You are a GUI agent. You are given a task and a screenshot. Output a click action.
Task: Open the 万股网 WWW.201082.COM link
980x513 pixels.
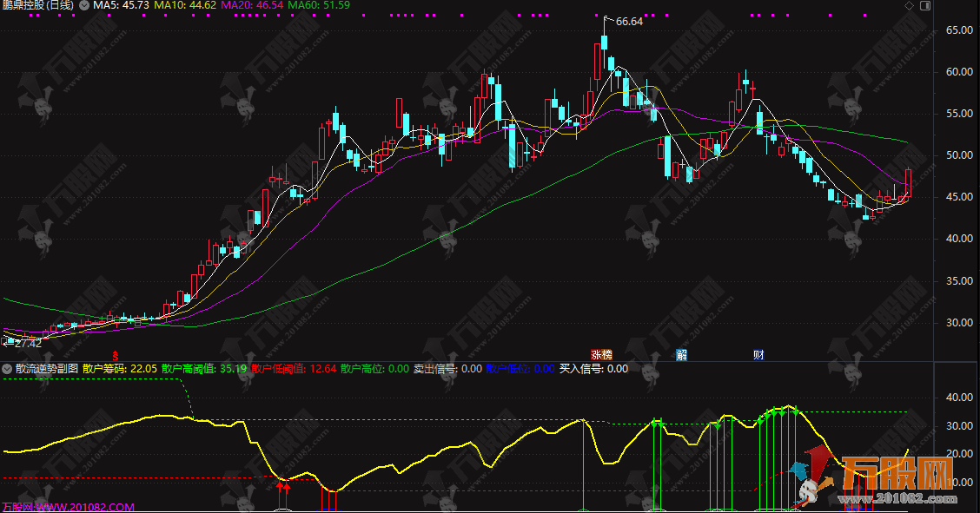(x=68, y=507)
